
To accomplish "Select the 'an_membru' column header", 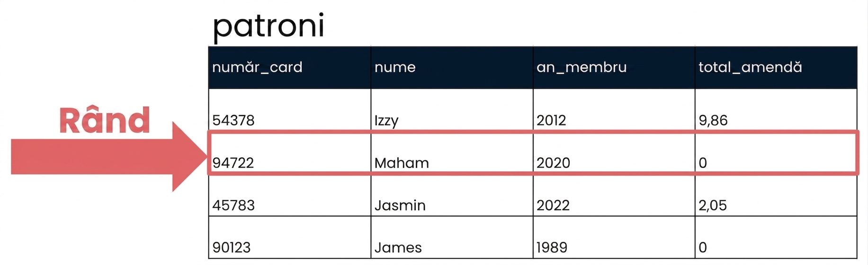I will point(614,68).
